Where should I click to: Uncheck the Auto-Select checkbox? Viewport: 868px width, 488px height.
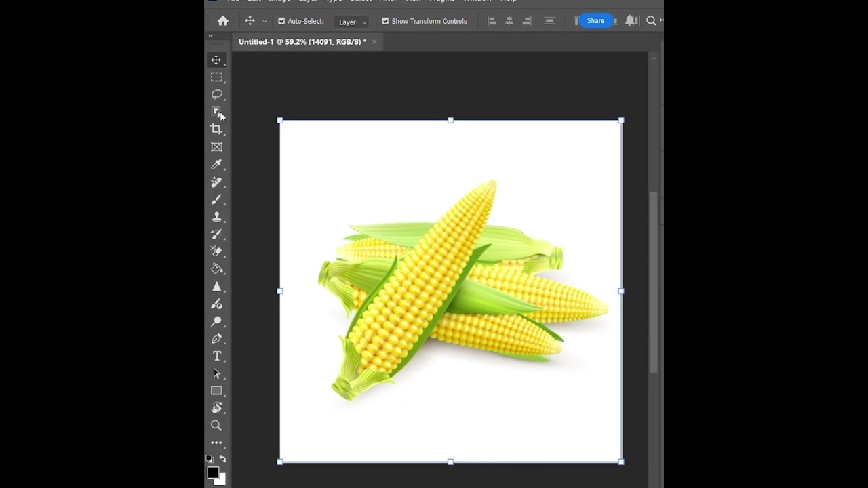click(281, 21)
